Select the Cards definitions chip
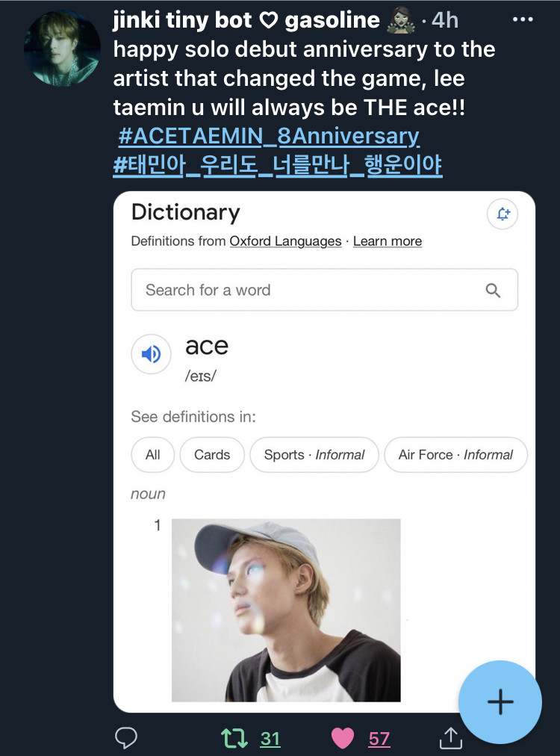 tap(212, 455)
